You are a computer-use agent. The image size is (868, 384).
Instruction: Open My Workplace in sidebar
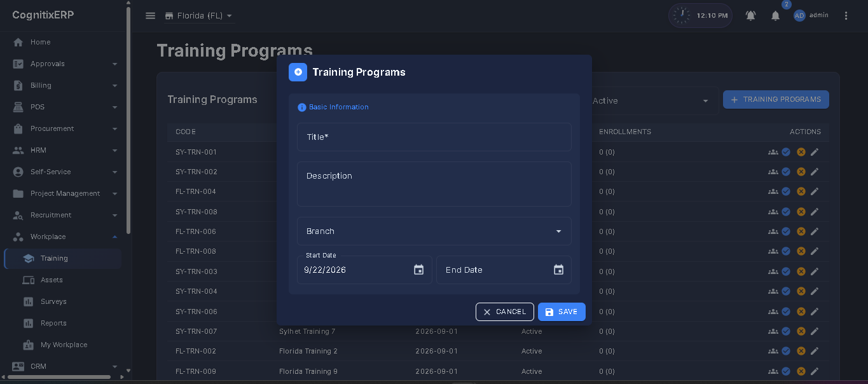(64, 345)
